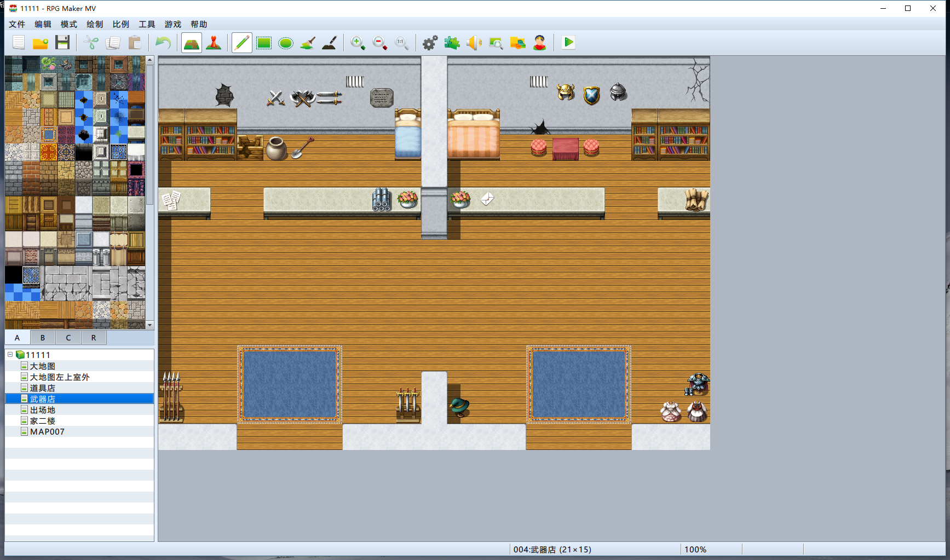Click the golden horned helmet on the map
950x560 pixels.
[x=566, y=92]
